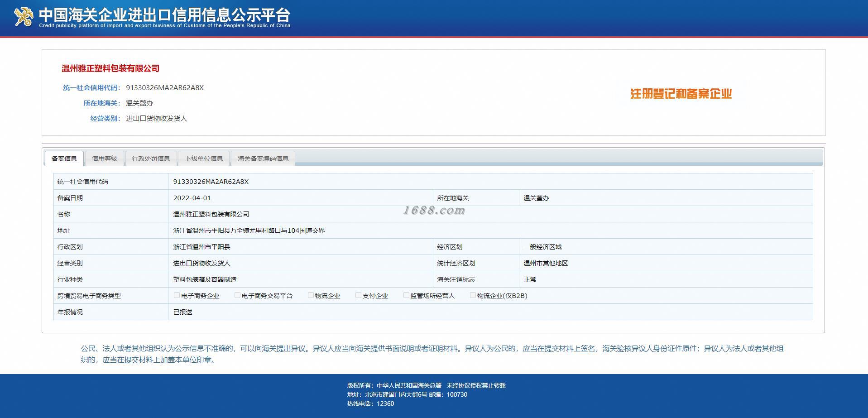Click company name 温州雅正塑料包装有限公司 in header

(110, 68)
